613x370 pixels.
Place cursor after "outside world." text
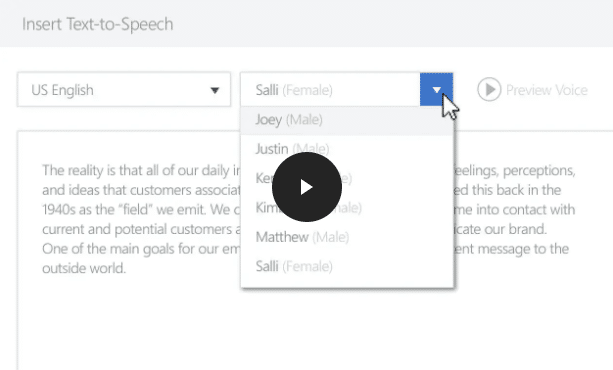pyautogui.click(x=127, y=269)
